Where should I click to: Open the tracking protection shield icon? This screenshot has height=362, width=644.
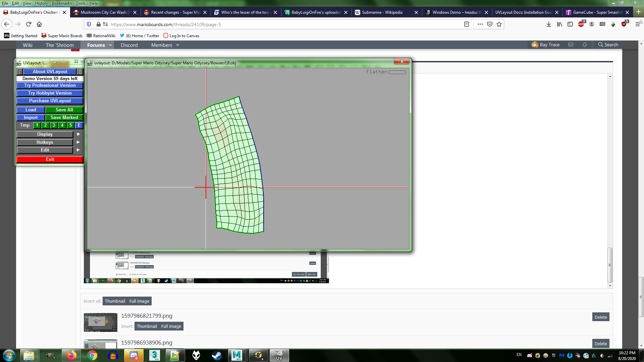[x=89, y=24]
